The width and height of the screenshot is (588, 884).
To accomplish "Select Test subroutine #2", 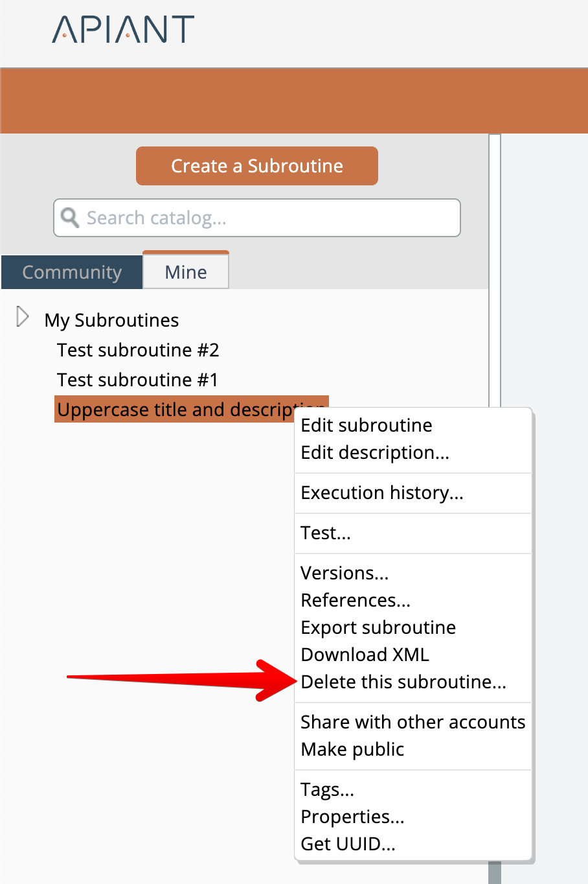I will [x=138, y=350].
